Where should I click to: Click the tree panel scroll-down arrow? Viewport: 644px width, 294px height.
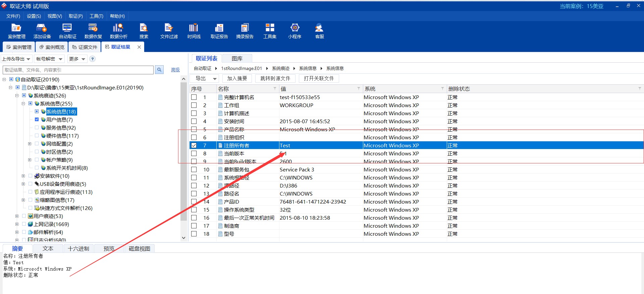(183, 238)
